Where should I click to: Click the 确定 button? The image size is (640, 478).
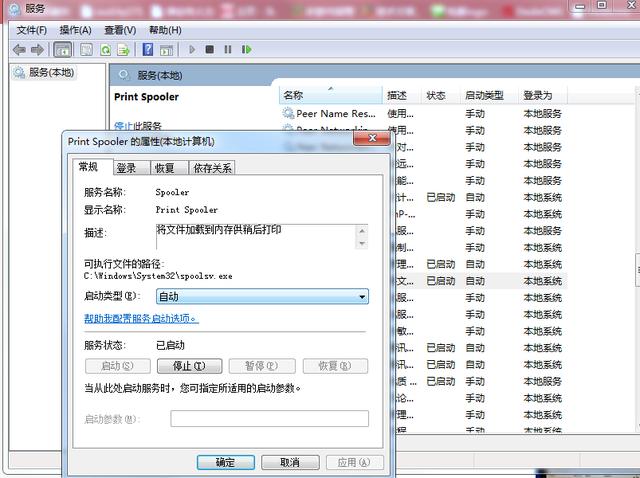pyautogui.click(x=225, y=462)
